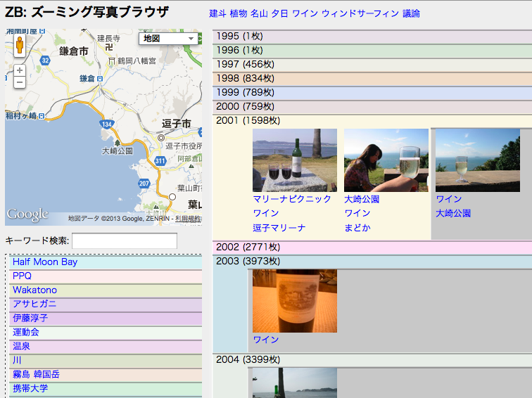Open the 2003 wine bottle label thumbnail
532x398 pixels.
click(295, 301)
